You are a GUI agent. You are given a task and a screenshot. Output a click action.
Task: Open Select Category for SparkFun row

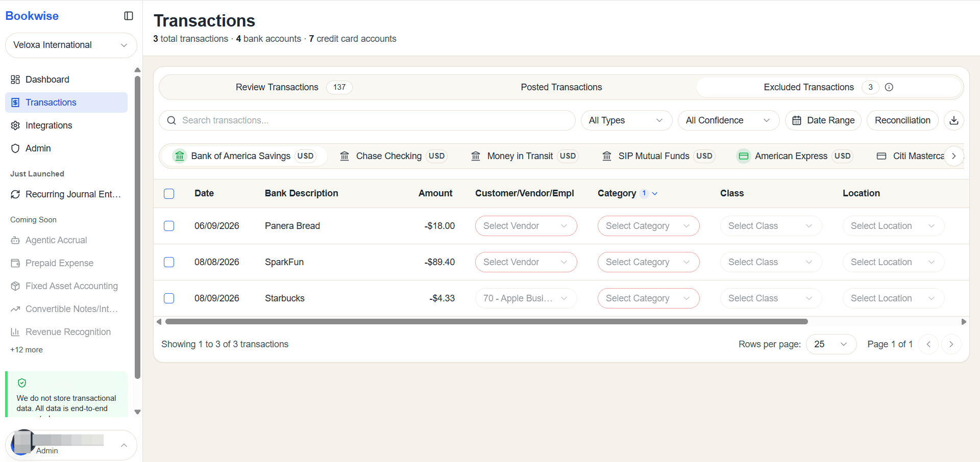tap(648, 262)
